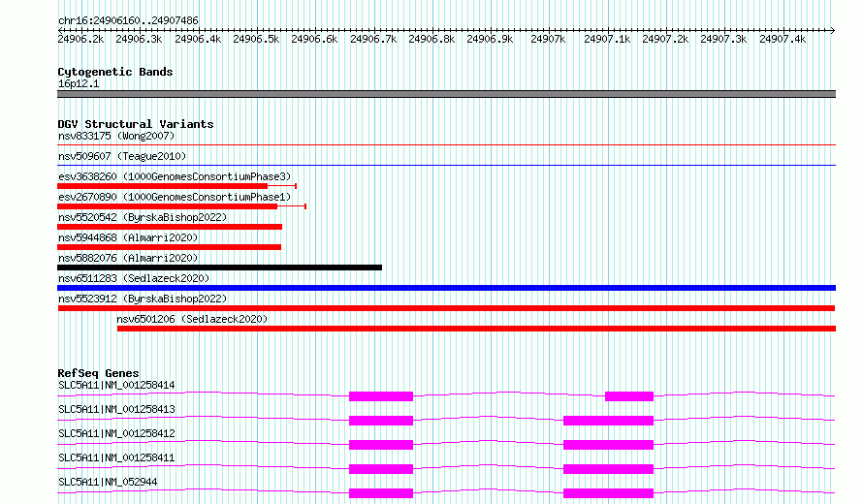The height and width of the screenshot is (504, 863).
Task: Select the Cytogenetic Bands track title
Action: pyautogui.click(x=115, y=72)
